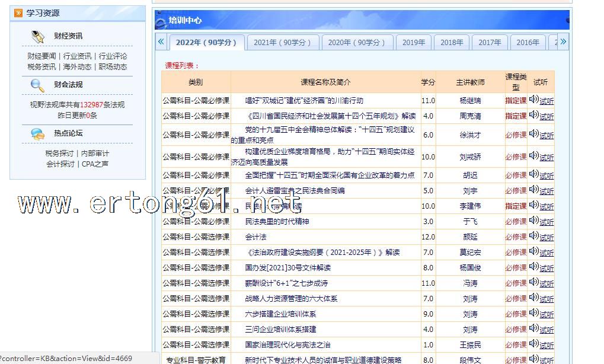Click the 财会法规 magnifier icon
This screenshot has height=364, width=604.
[x=38, y=85]
